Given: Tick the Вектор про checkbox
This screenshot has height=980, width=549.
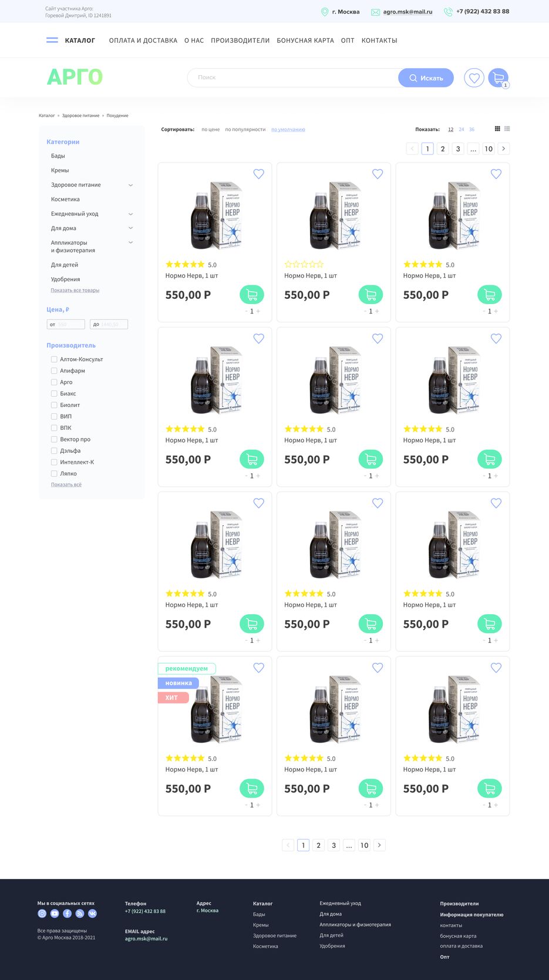Looking at the screenshot, I should tap(54, 439).
